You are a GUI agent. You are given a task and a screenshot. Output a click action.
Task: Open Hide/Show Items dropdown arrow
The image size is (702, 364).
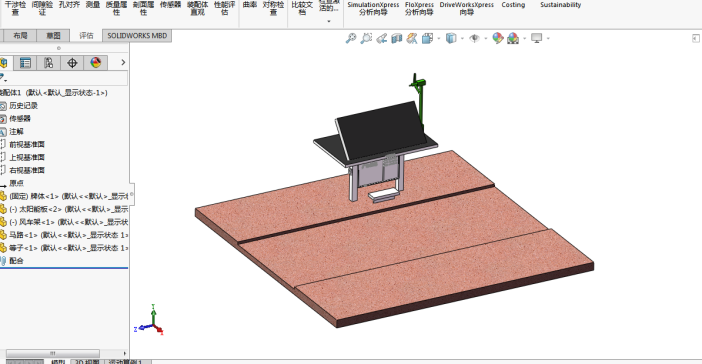(x=486, y=39)
